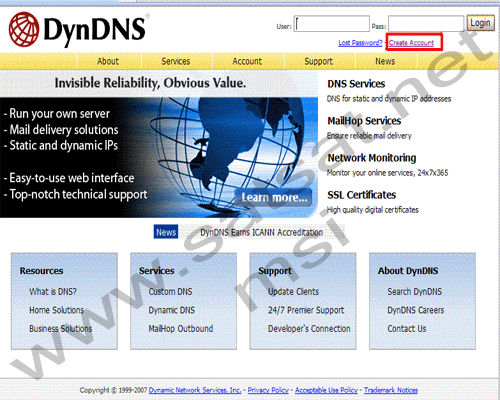Click the Learn more... button

[x=274, y=197]
